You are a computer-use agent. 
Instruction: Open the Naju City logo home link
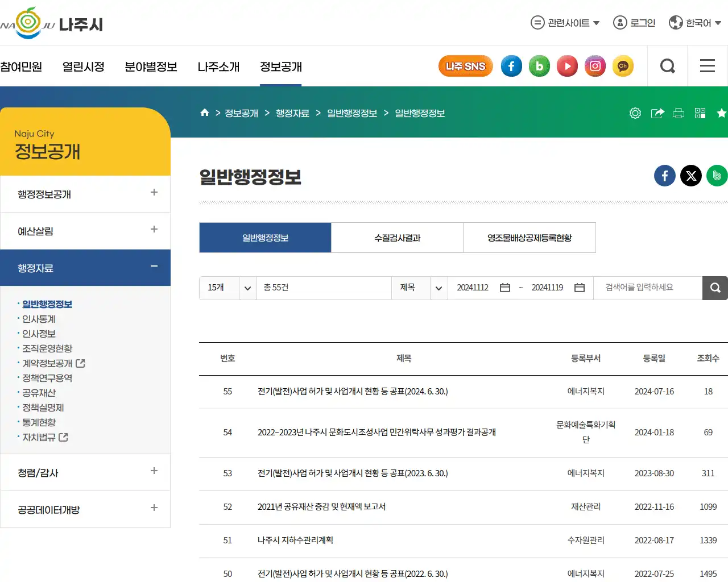[x=51, y=23]
